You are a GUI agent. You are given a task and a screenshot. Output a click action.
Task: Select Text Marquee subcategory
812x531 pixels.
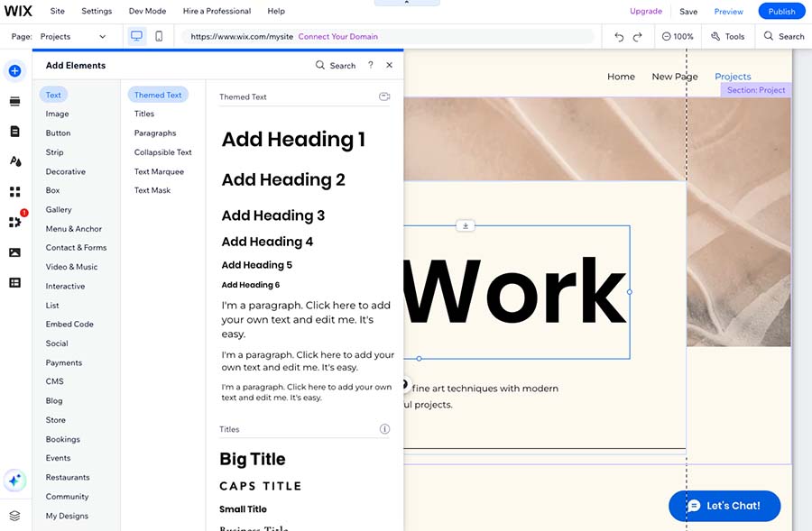(x=159, y=171)
